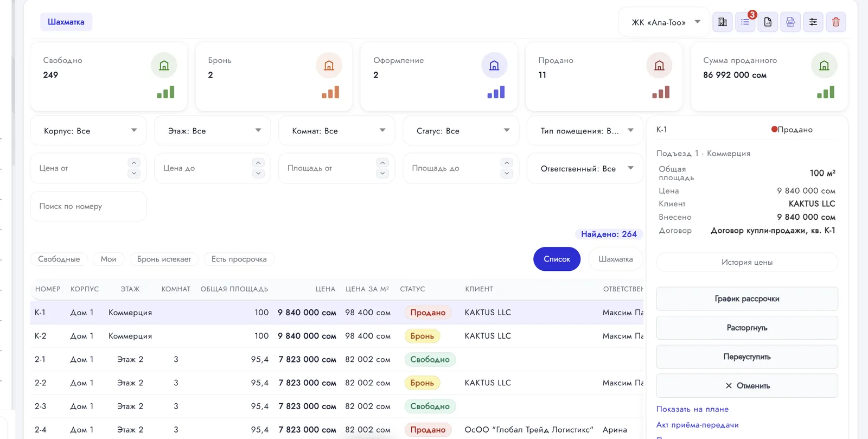Expand the Корпус: Все dropdown
The image size is (868, 439).
[x=88, y=131]
